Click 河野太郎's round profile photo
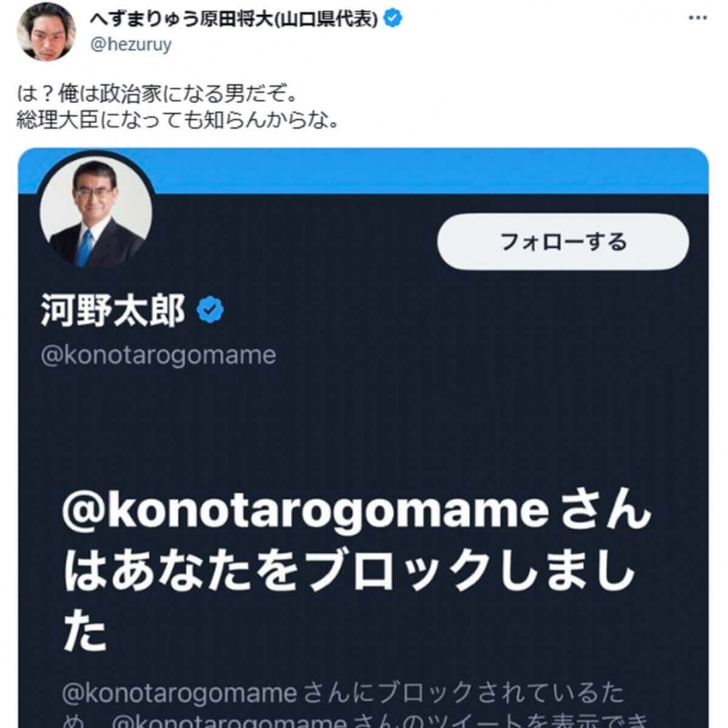 [x=96, y=211]
